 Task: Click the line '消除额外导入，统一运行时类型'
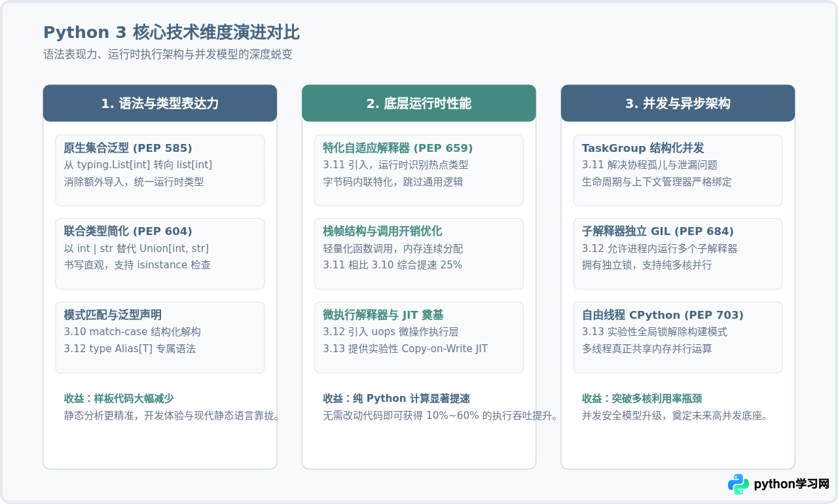134,182
